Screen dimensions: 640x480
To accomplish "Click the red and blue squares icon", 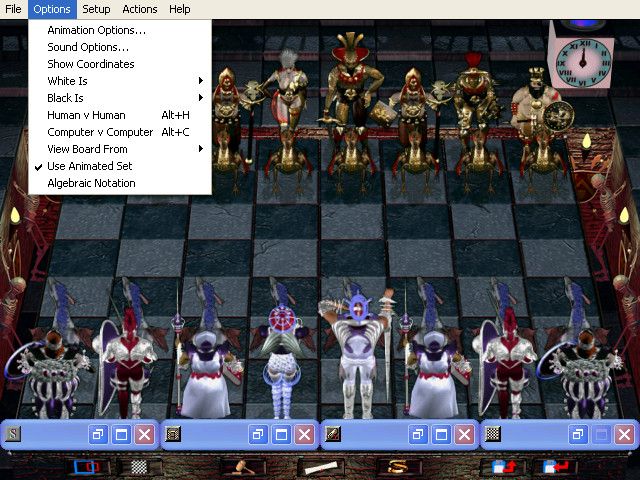I will point(90,467).
